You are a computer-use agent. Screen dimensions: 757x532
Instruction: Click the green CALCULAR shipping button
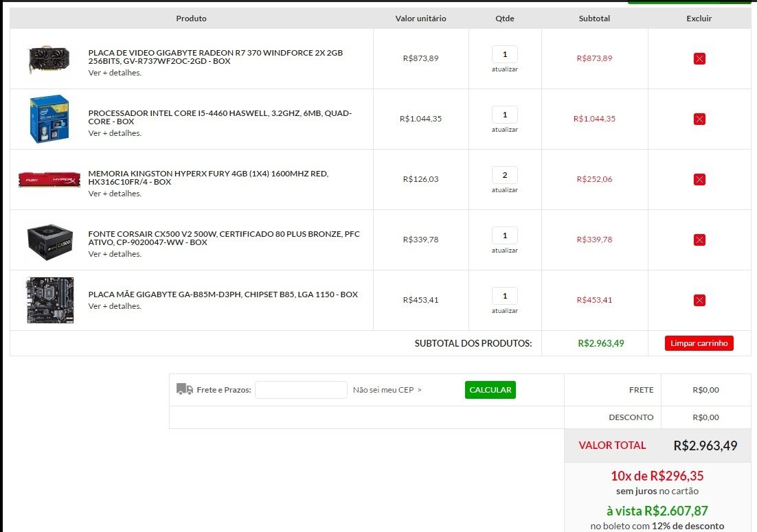point(490,390)
